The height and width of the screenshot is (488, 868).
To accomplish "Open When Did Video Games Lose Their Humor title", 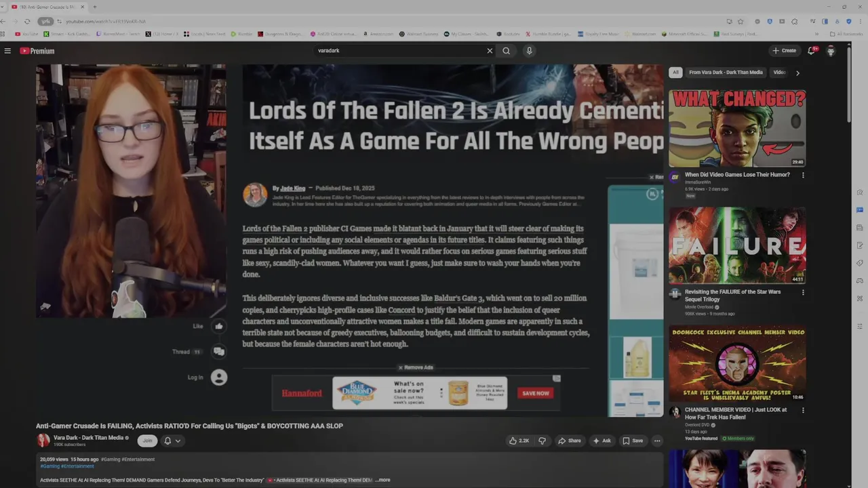I will (x=737, y=175).
